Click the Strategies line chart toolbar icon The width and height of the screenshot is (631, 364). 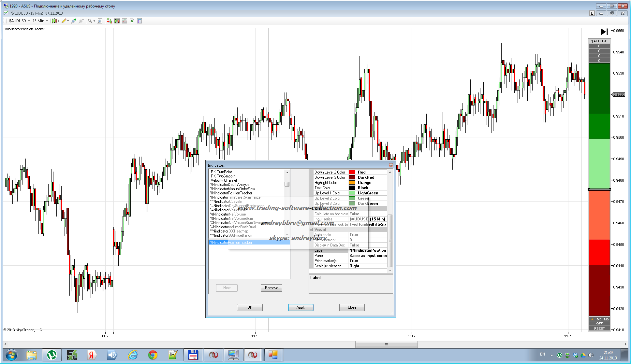125,21
